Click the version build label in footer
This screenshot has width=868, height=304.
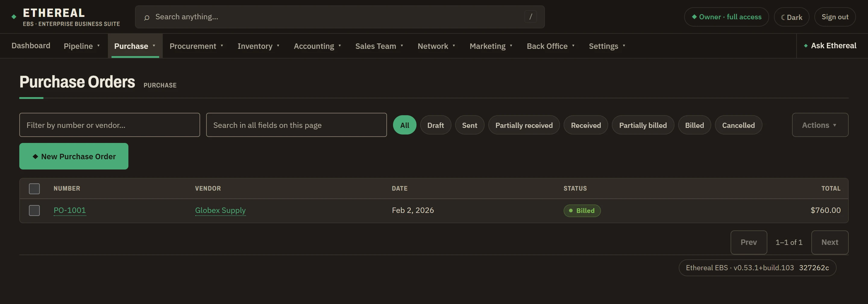click(757, 268)
